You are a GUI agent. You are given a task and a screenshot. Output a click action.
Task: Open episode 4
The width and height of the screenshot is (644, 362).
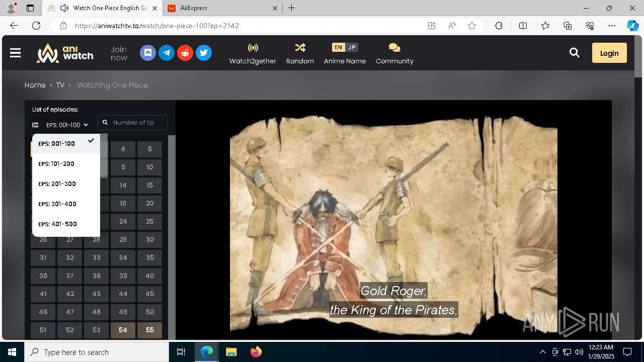pyautogui.click(x=123, y=149)
